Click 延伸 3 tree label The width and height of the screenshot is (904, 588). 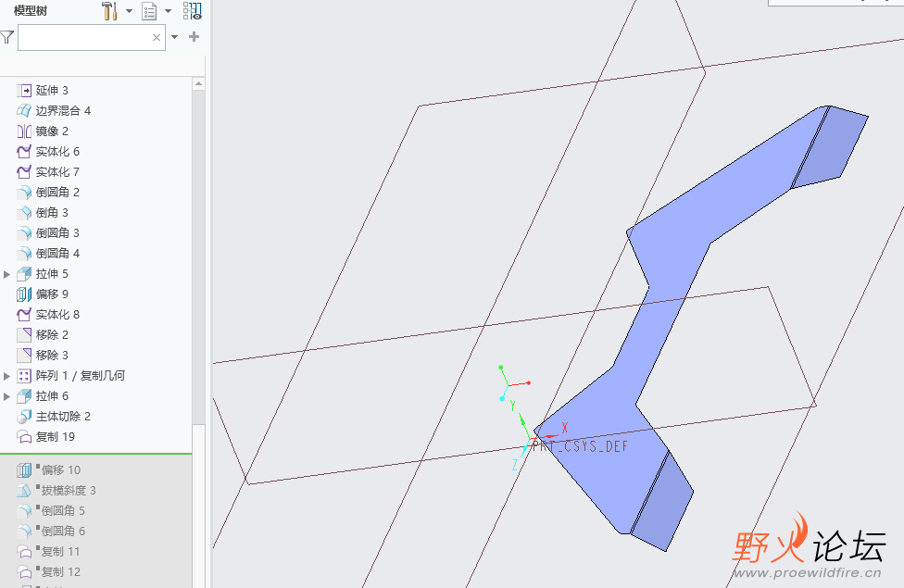(52, 91)
